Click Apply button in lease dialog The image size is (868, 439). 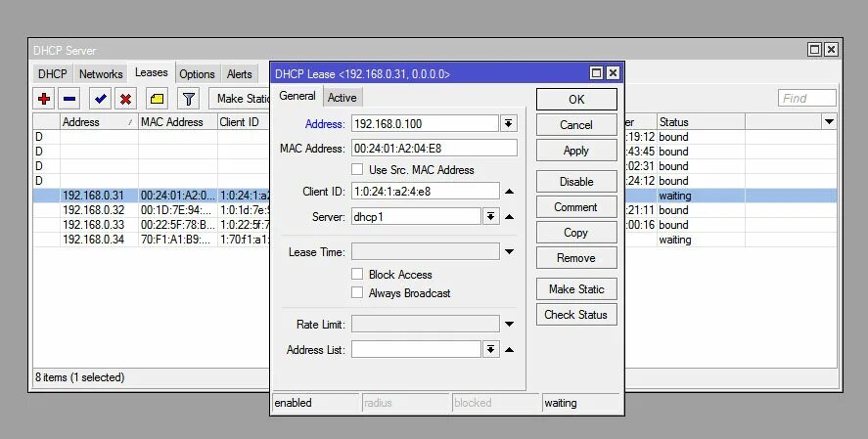click(576, 151)
